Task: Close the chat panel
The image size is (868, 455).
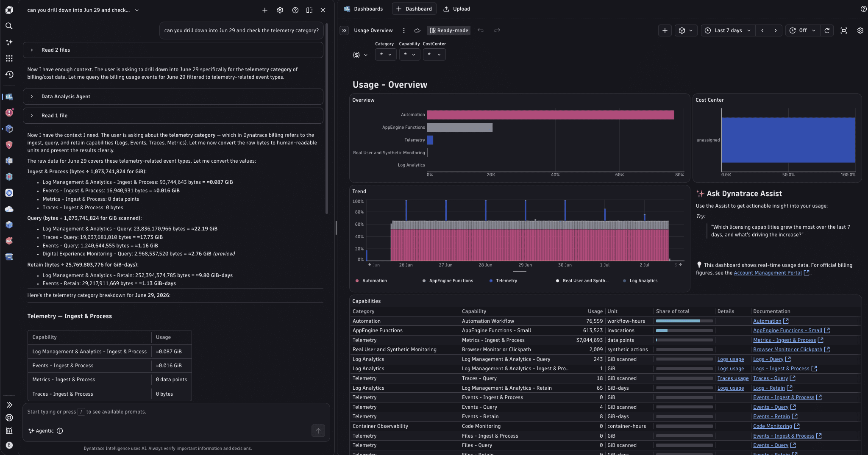Action: [323, 10]
